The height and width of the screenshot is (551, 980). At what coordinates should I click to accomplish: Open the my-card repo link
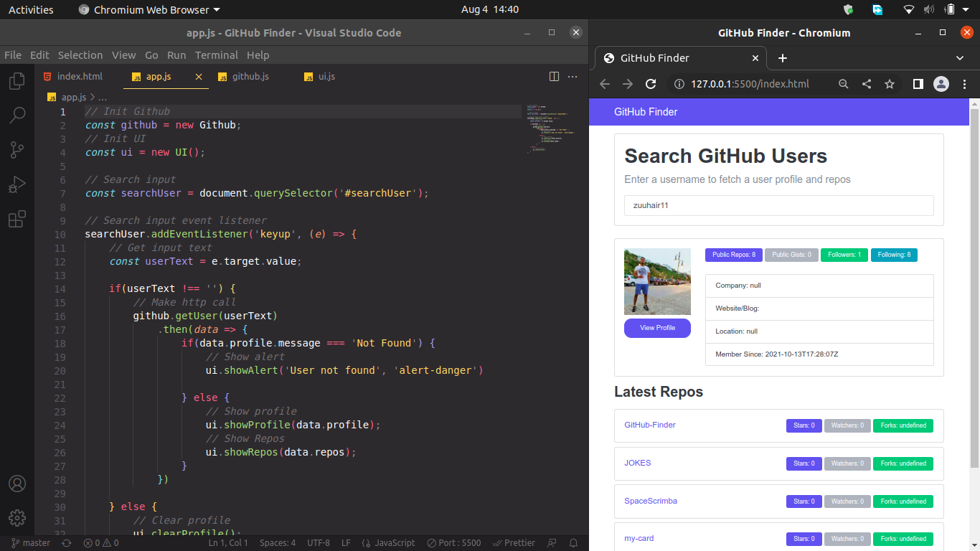639,538
